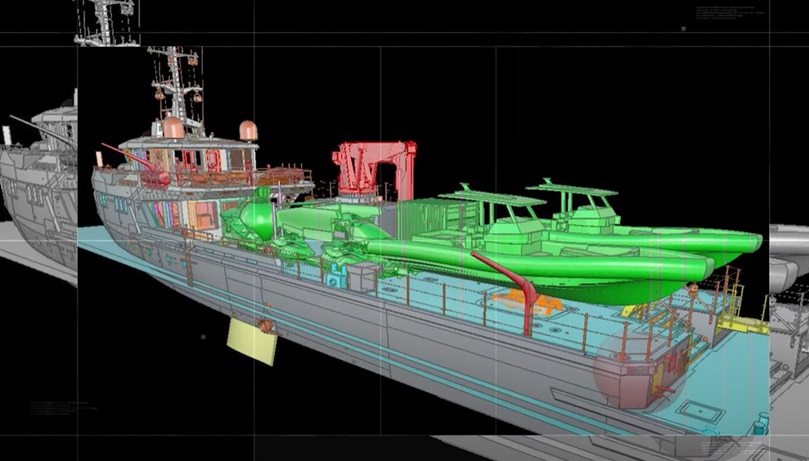The image size is (809, 461).
Task: Click the ship's main mast
Action: [x=174, y=80]
